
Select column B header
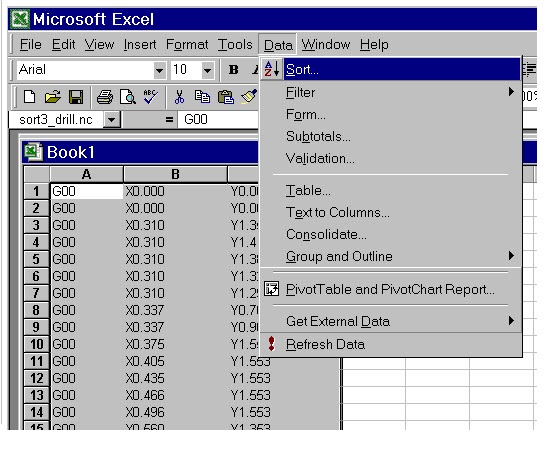point(175,174)
